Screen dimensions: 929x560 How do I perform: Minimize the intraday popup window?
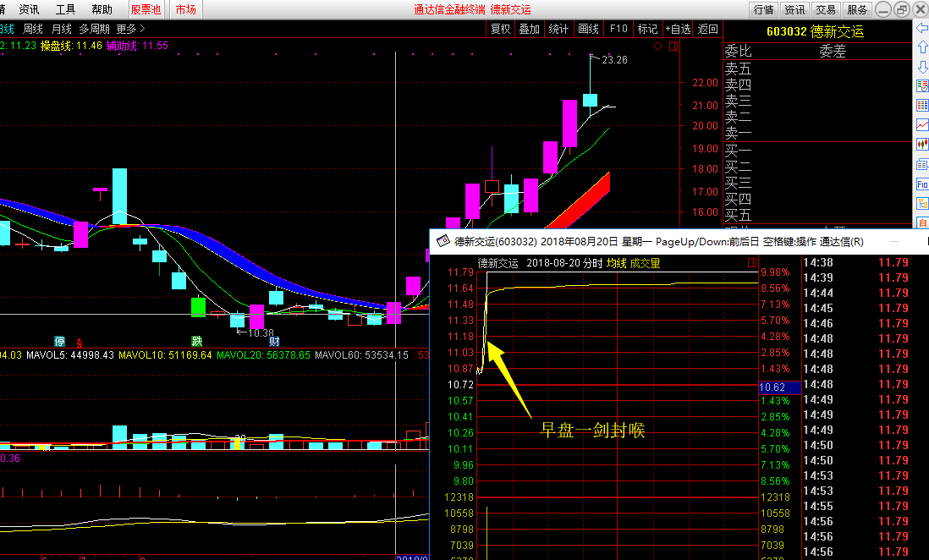coord(894,241)
